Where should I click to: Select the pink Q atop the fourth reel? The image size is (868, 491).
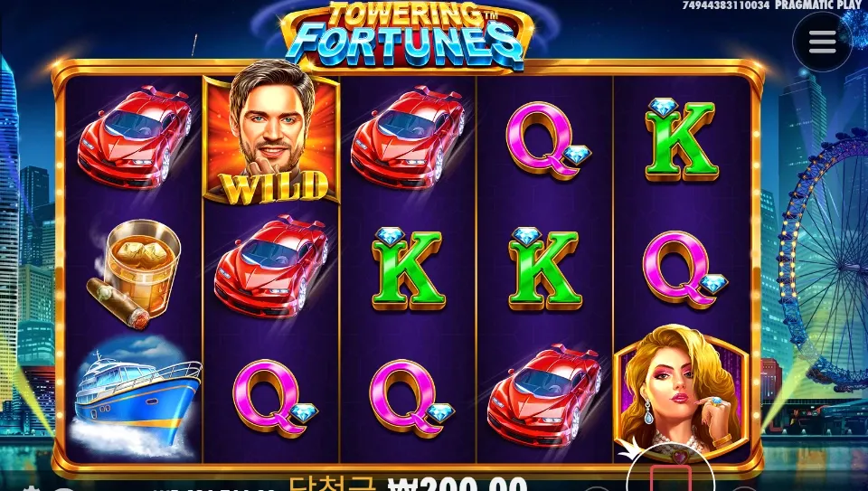pos(547,140)
